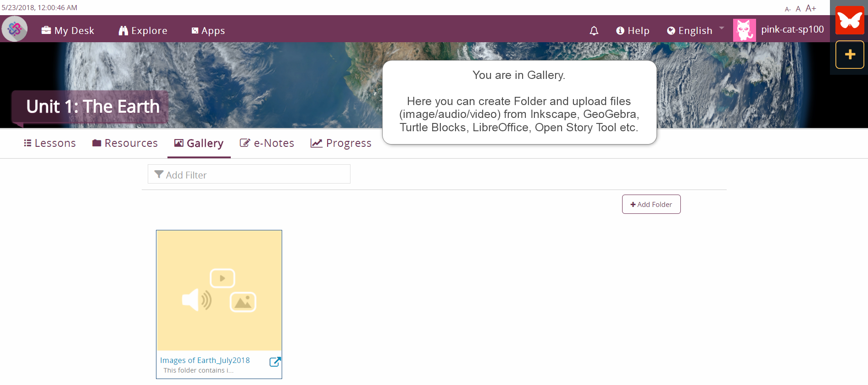Click the yellow plus button

(x=850, y=55)
